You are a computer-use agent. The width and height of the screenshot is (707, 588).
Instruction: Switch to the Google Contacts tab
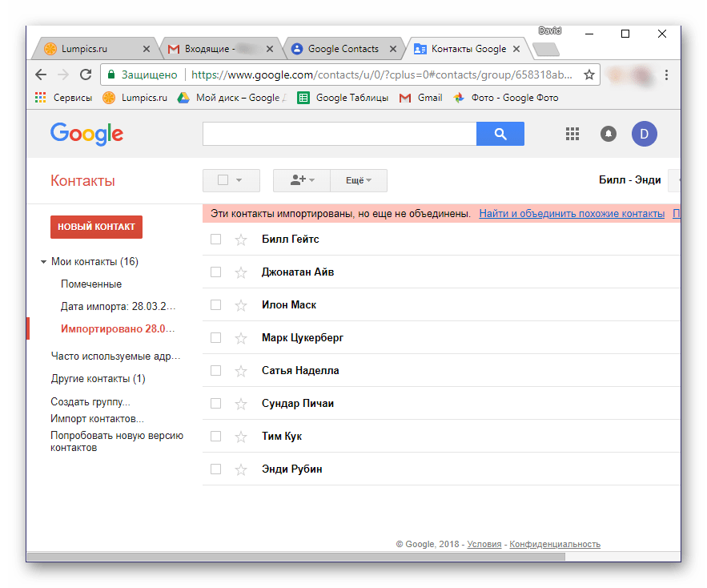(x=343, y=49)
